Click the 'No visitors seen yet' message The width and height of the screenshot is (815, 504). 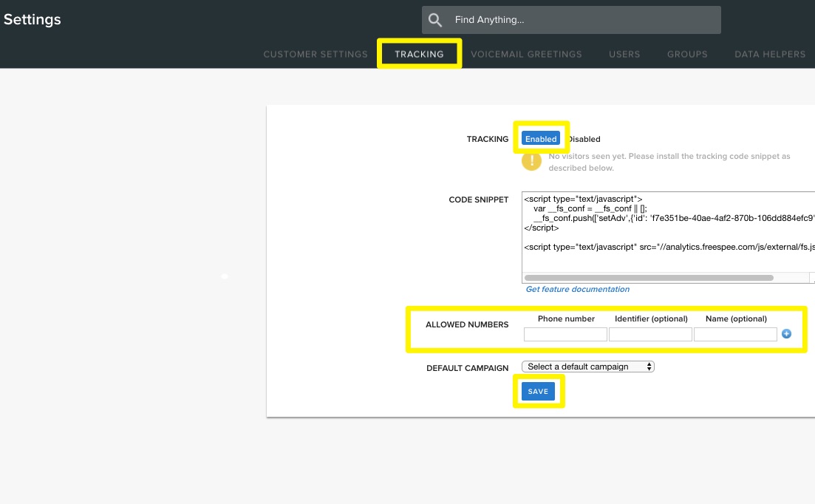click(669, 162)
